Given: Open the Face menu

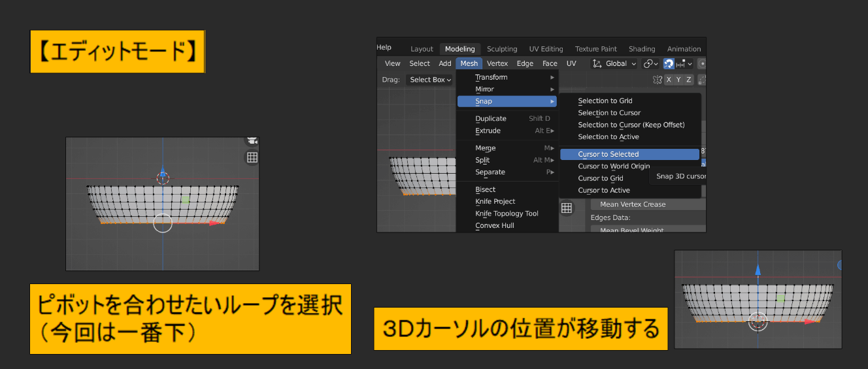Looking at the screenshot, I should [550, 63].
